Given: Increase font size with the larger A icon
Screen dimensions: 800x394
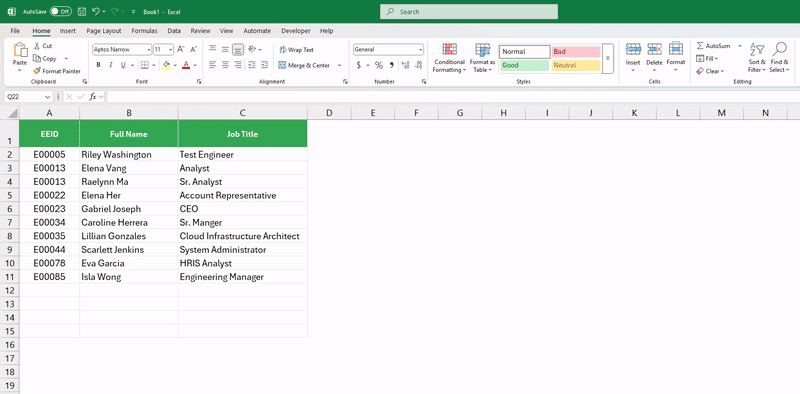Looking at the screenshot, I should (x=181, y=50).
